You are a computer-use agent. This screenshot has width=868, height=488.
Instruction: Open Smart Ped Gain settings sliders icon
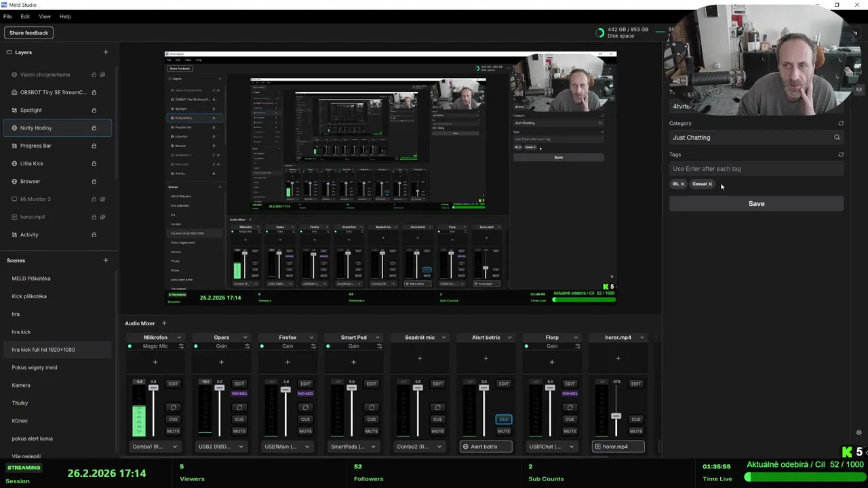pos(379,346)
